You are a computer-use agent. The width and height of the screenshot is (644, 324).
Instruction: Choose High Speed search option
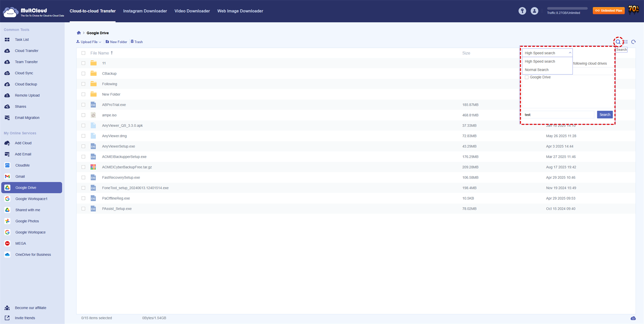[x=547, y=62]
